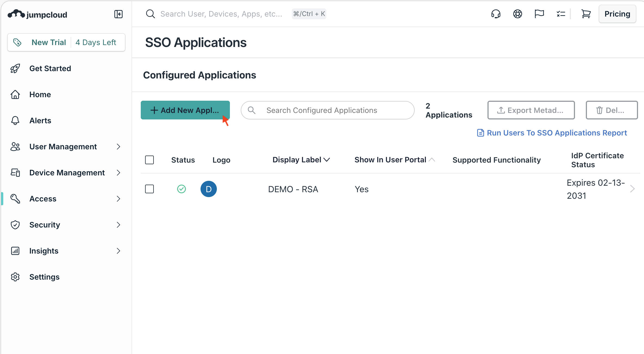The width and height of the screenshot is (644, 354).
Task: Select the DEMO - RSA row checkbox
Action: [x=149, y=189]
